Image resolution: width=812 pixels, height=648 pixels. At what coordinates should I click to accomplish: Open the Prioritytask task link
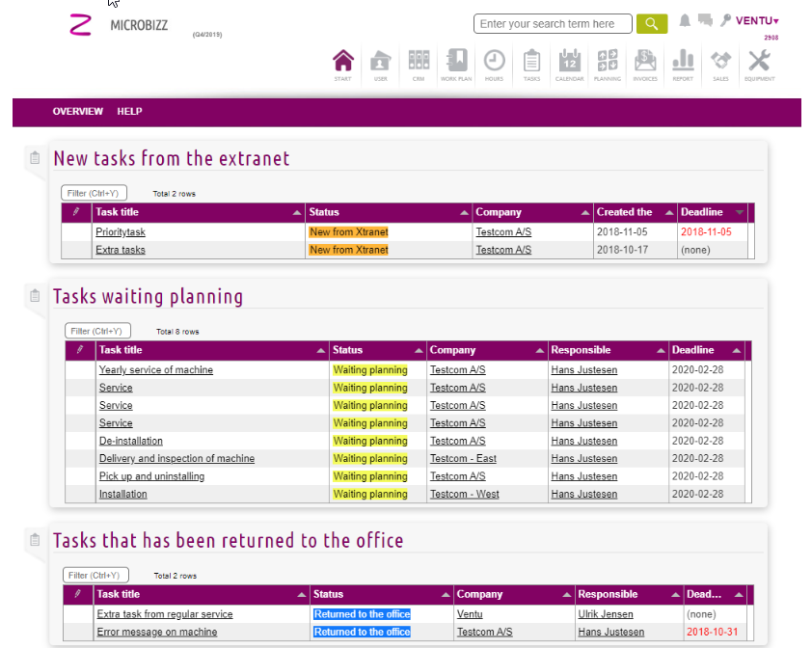pos(121,232)
